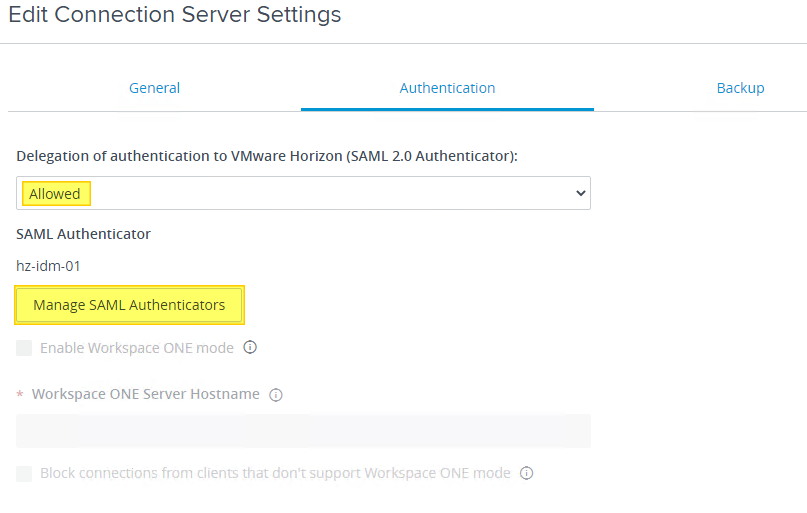Click info icon next to Workspace ONE Server Hostname
The height and width of the screenshot is (513, 807).
point(276,395)
